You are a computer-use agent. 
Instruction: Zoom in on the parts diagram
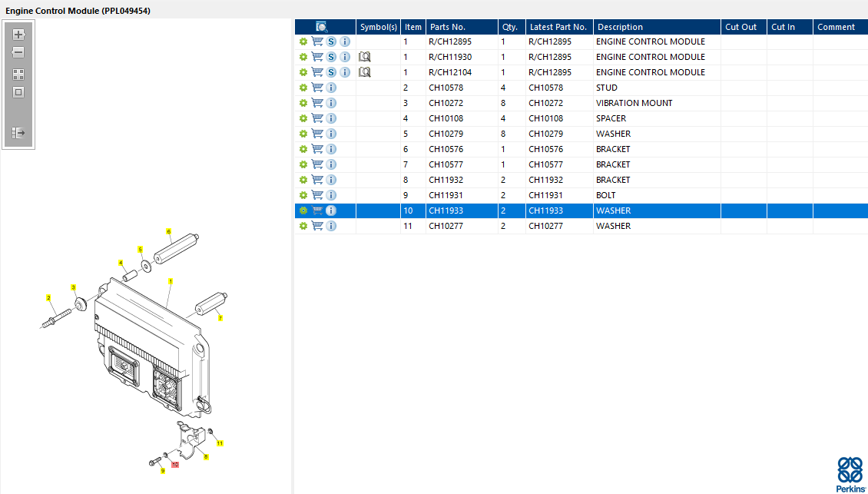[18, 35]
